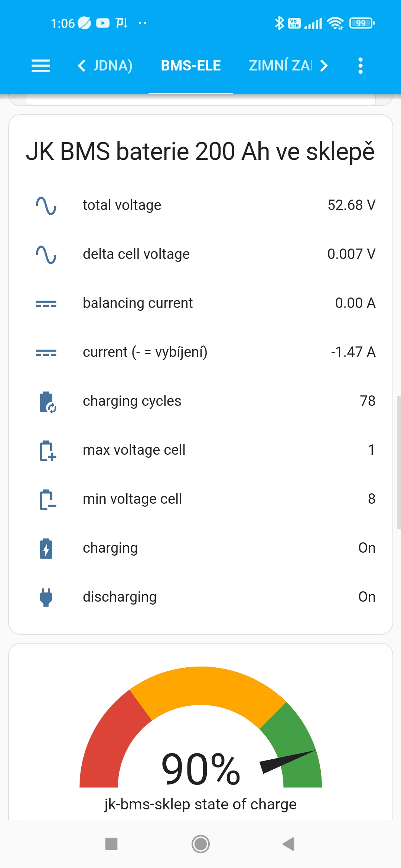
Task: Tap the delta cell voltage icon
Action: pyautogui.click(x=46, y=254)
